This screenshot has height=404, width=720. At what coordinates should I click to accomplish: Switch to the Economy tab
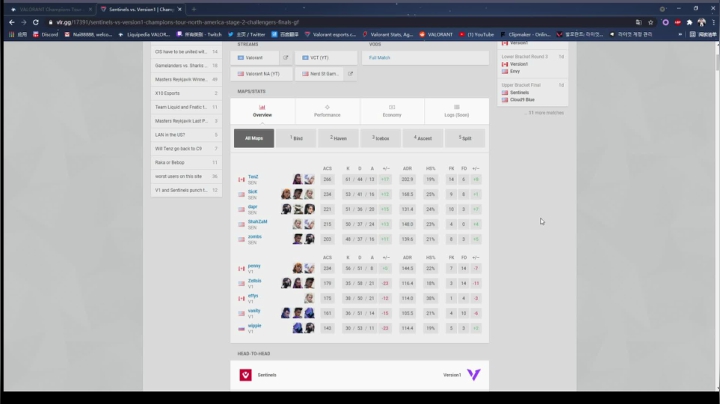coord(392,111)
